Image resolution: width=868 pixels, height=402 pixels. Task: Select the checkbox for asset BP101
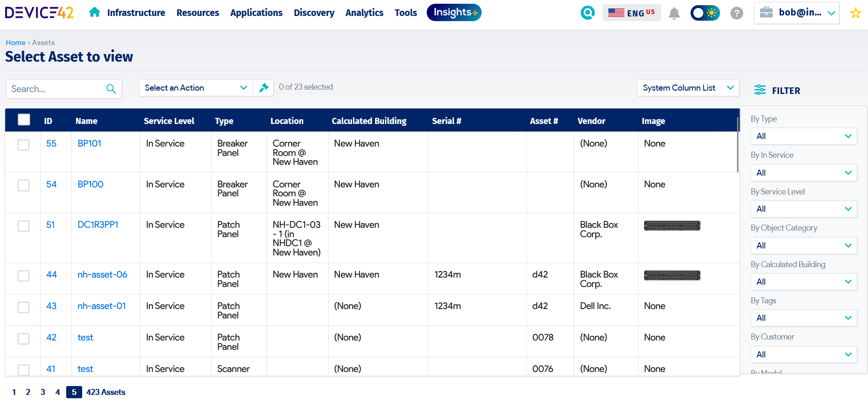pyautogui.click(x=23, y=145)
